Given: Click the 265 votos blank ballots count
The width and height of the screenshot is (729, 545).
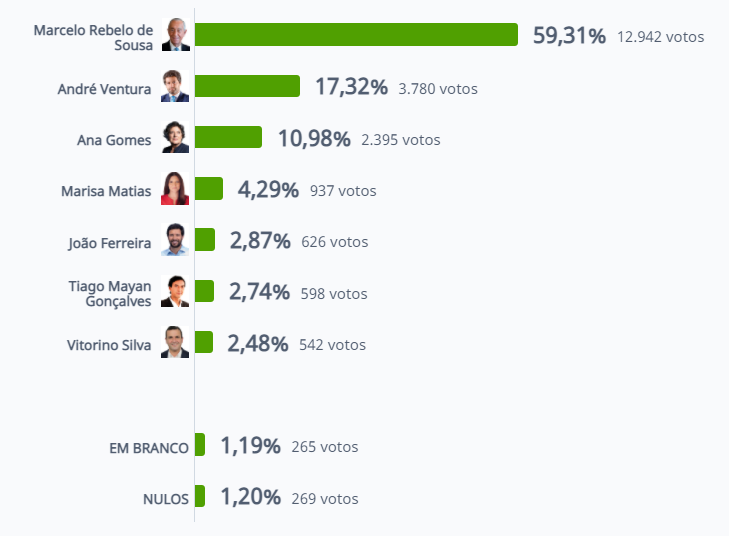Looking at the screenshot, I should [325, 447].
